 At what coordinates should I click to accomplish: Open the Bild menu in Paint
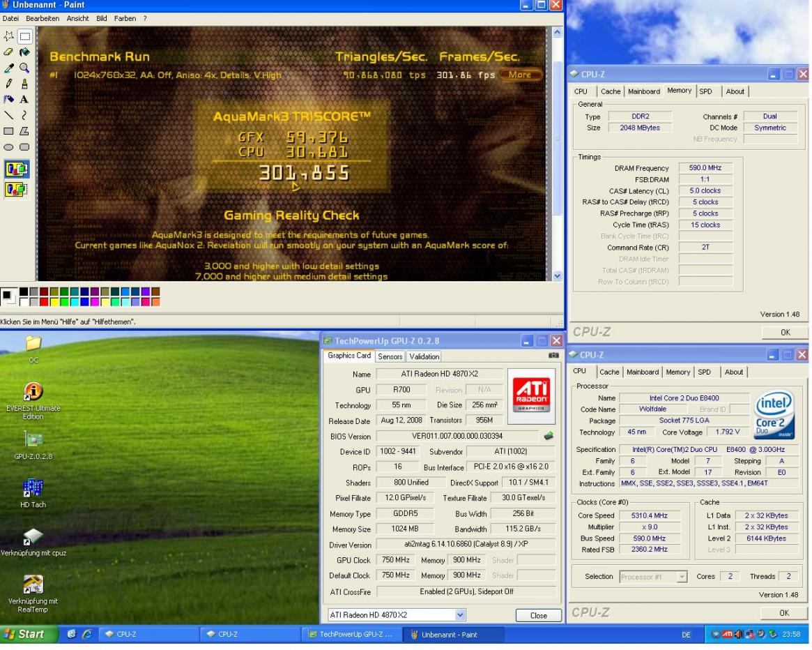tap(102, 18)
